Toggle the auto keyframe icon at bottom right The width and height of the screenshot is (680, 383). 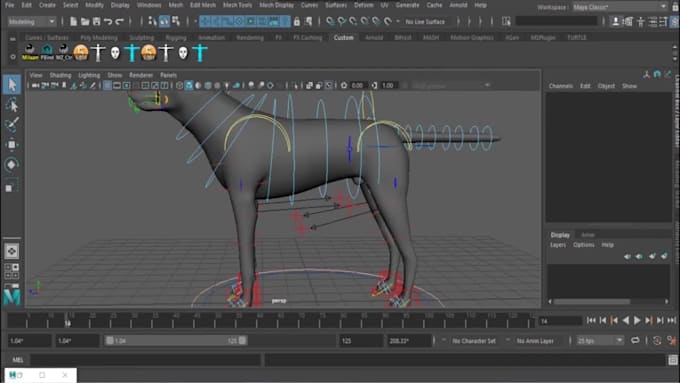657,340
